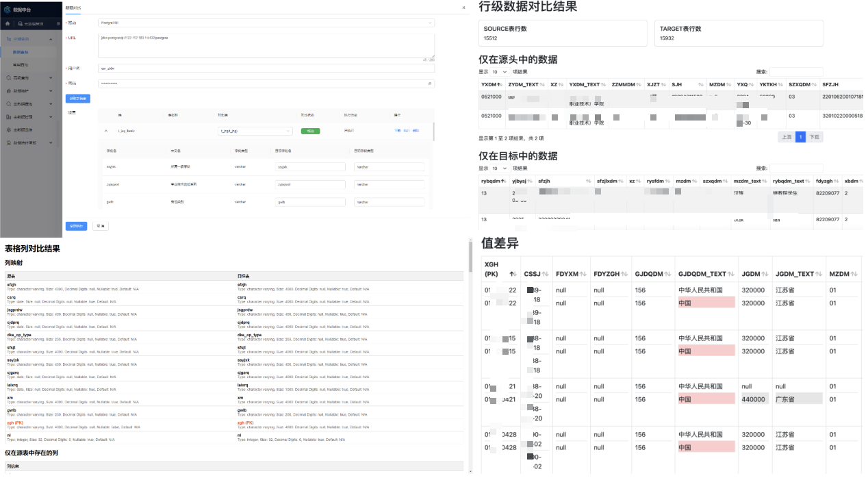Toggle password visibility in the password field
Image resolution: width=868 pixels, height=478 pixels.
429,84
